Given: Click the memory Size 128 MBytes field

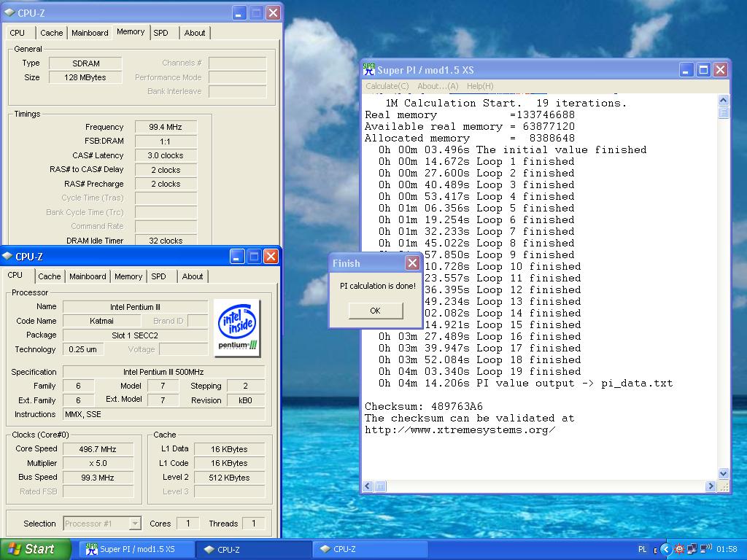Looking at the screenshot, I should click(x=86, y=77).
